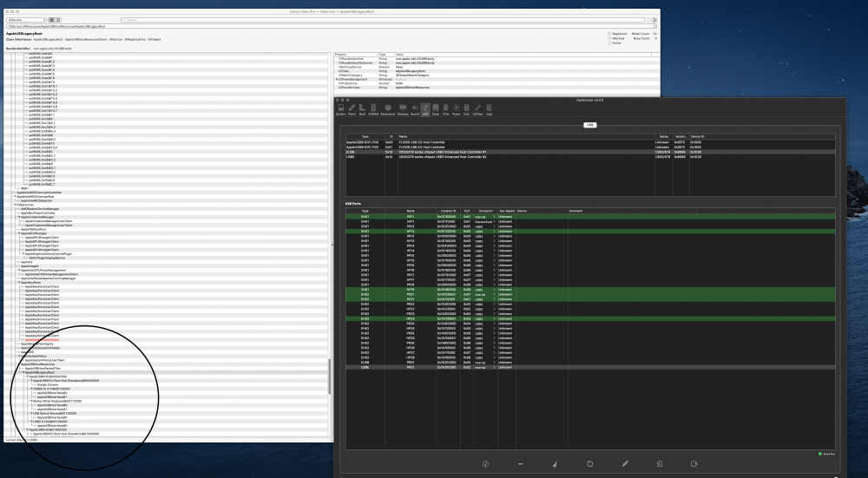The height and width of the screenshot is (478, 868).
Task: Open the PCIe tab in Hackintool
Action: (x=446, y=109)
